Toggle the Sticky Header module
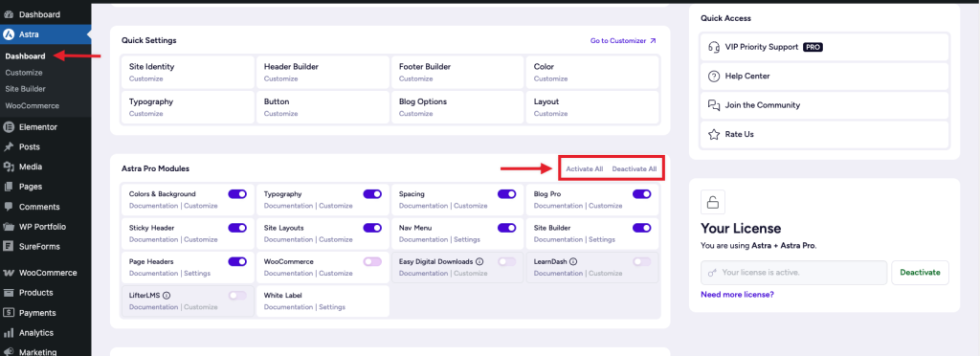 click(237, 228)
